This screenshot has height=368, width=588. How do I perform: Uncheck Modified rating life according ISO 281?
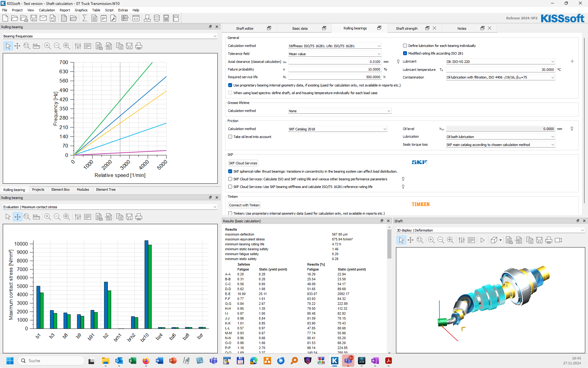tap(405, 53)
